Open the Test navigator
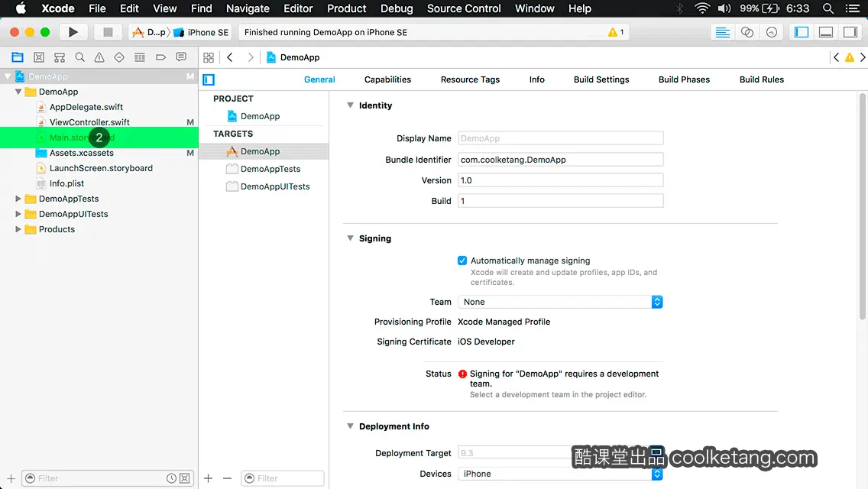Screen dimensions: 868x489 point(119,57)
